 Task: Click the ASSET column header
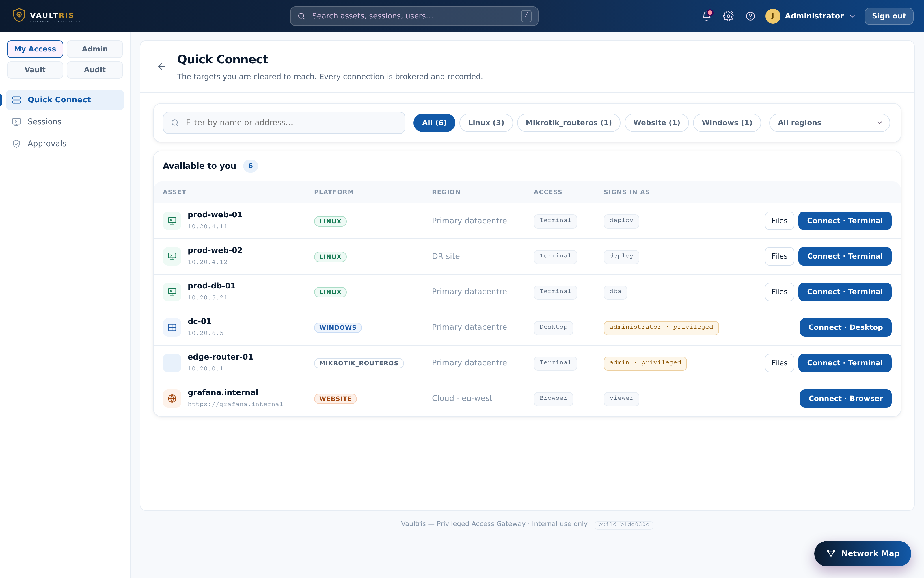pos(174,192)
